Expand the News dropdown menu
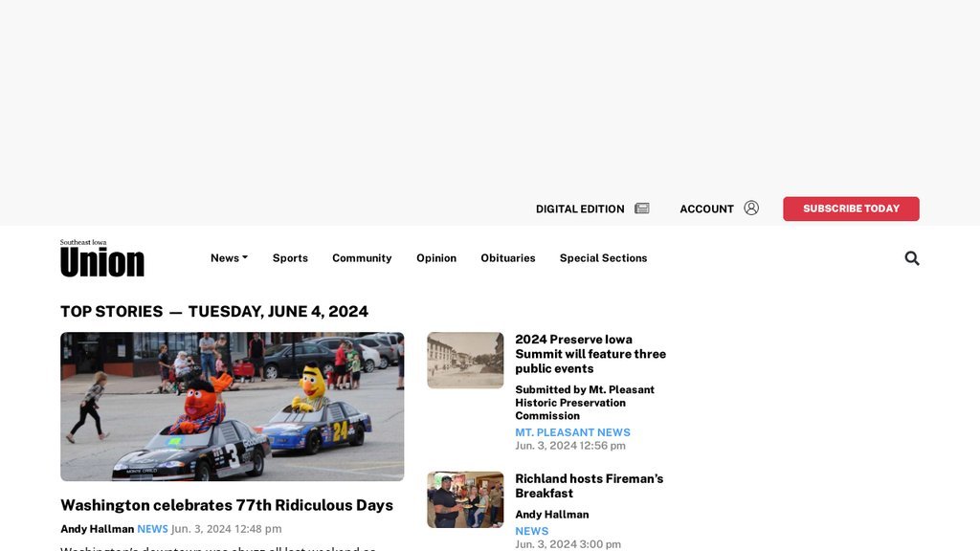The height and width of the screenshot is (551, 980). coord(229,258)
